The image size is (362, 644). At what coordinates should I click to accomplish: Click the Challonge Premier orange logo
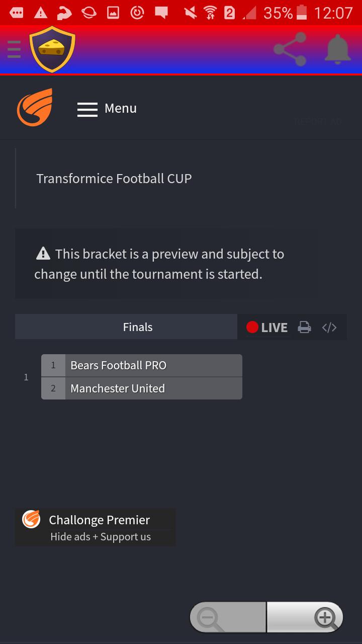point(31,519)
